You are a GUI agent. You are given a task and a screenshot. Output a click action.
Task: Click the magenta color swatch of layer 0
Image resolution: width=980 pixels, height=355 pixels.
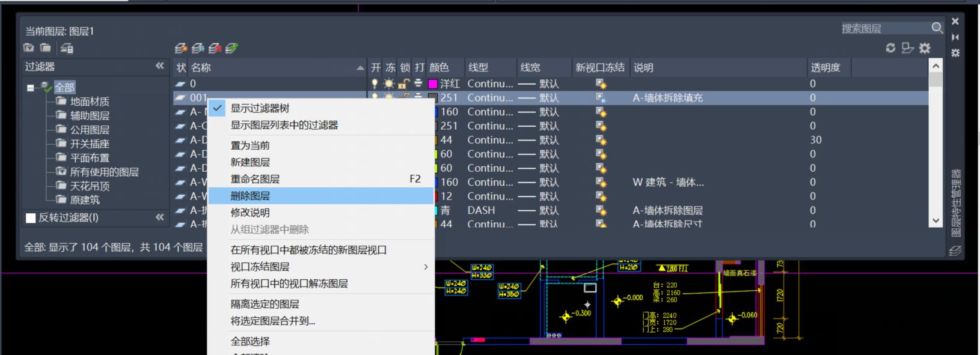point(432,83)
